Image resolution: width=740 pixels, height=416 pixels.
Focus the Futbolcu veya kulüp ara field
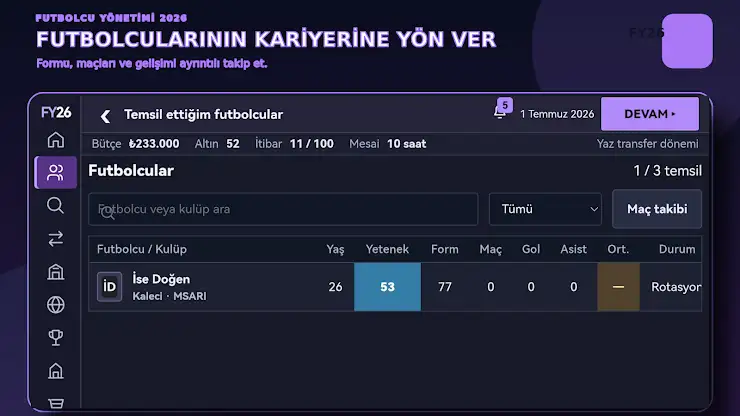(x=283, y=209)
